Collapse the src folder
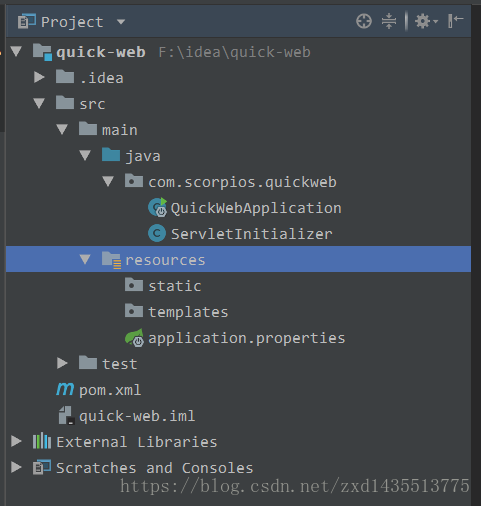 (39, 103)
